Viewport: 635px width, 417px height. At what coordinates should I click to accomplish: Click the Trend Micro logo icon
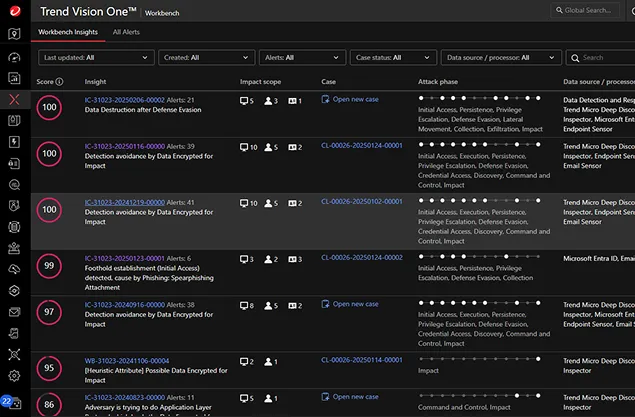pyautogui.click(x=14, y=10)
